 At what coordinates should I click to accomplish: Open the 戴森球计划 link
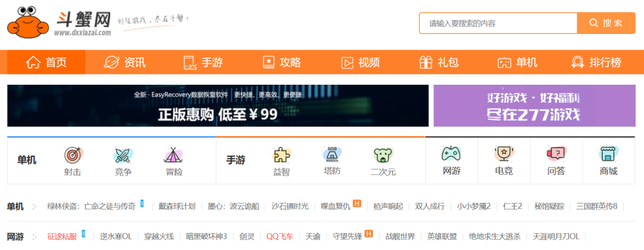[x=177, y=206]
